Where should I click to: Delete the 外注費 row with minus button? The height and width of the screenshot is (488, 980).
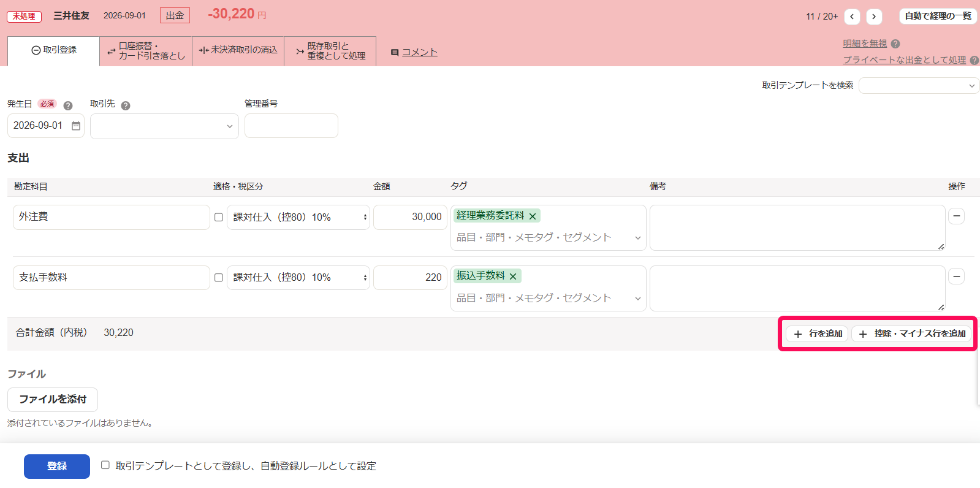(957, 216)
